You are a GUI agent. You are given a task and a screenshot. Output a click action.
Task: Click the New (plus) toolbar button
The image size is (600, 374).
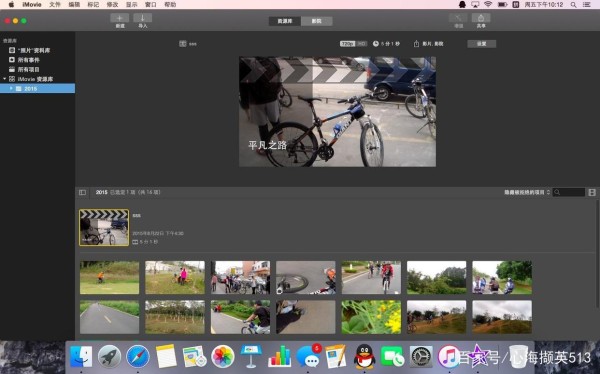coord(119,18)
